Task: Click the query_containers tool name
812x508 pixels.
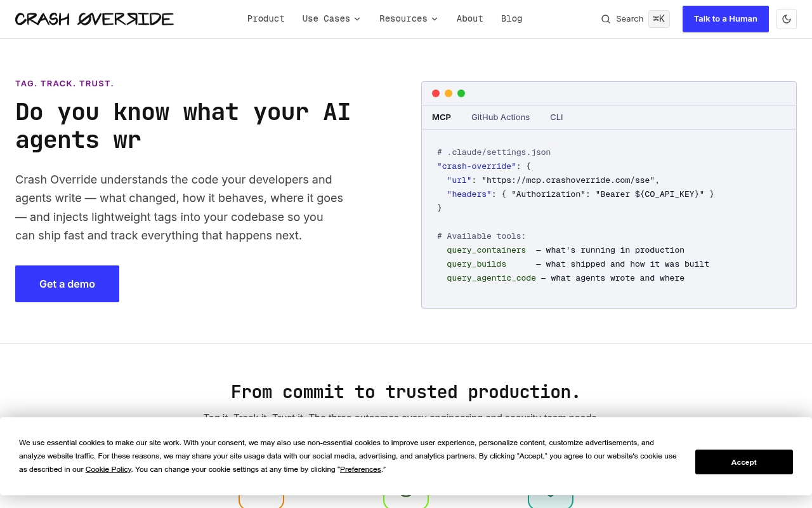Action: click(x=487, y=250)
